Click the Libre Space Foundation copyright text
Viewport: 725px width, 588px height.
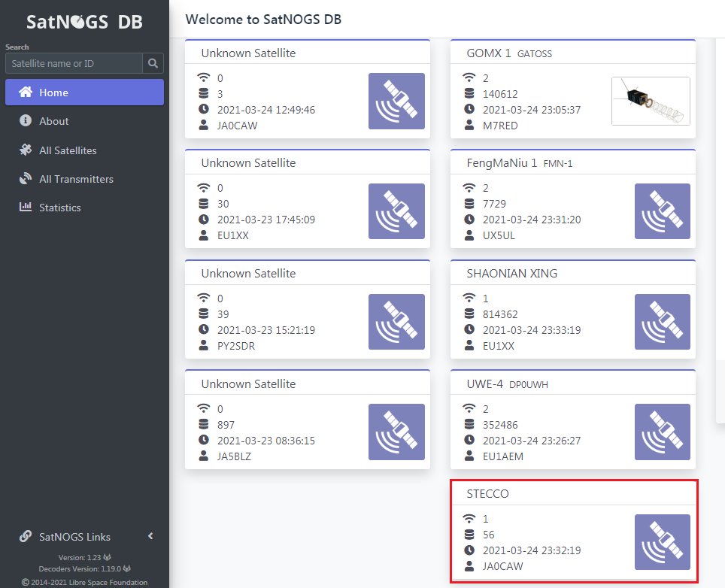coord(85,583)
